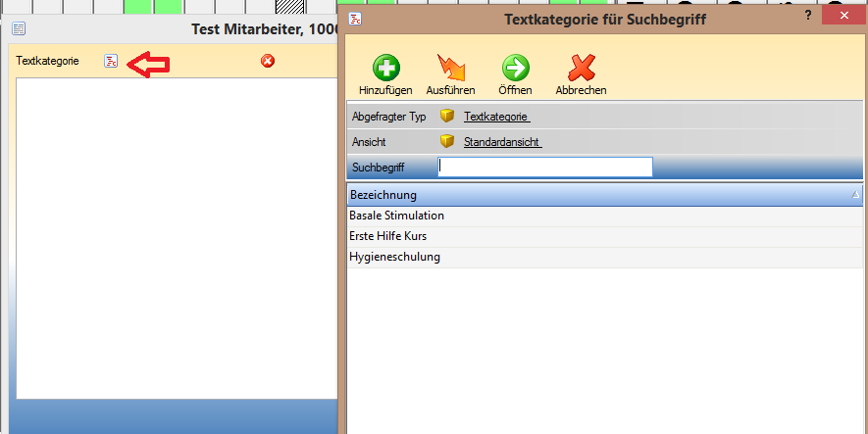The image size is (868, 434).
Task: Click the red remove icon in the Textkategorie row
Action: pyautogui.click(x=268, y=62)
